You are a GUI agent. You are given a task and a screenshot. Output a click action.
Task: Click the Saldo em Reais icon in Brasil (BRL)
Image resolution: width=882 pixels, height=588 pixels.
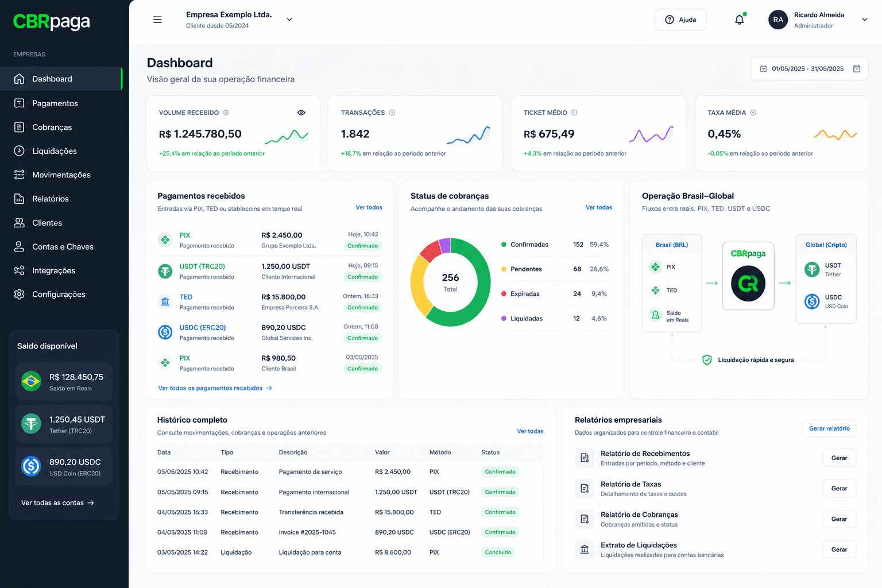(655, 315)
